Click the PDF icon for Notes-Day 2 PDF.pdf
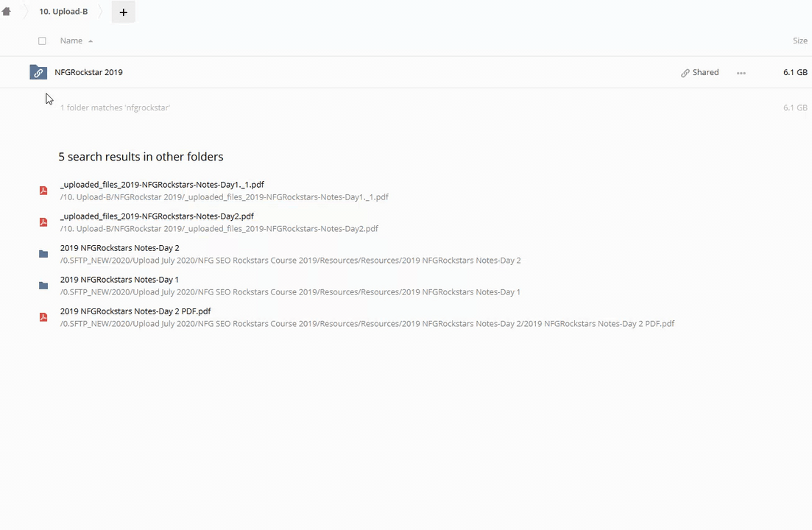The height and width of the screenshot is (530, 812). (x=43, y=317)
